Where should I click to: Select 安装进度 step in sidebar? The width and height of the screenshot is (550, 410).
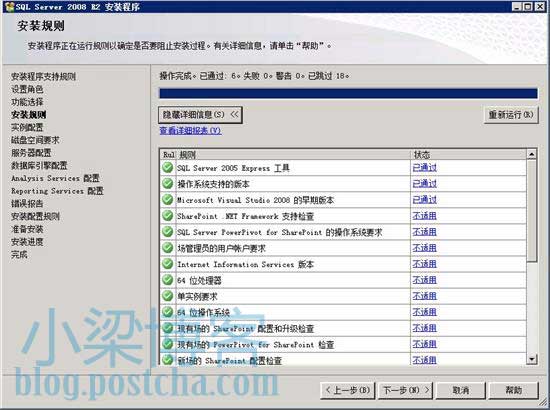27,242
